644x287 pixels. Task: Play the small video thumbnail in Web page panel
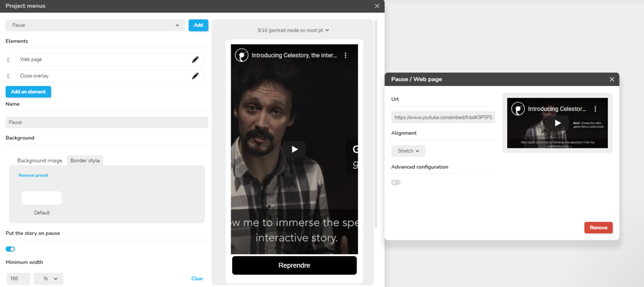(557, 123)
